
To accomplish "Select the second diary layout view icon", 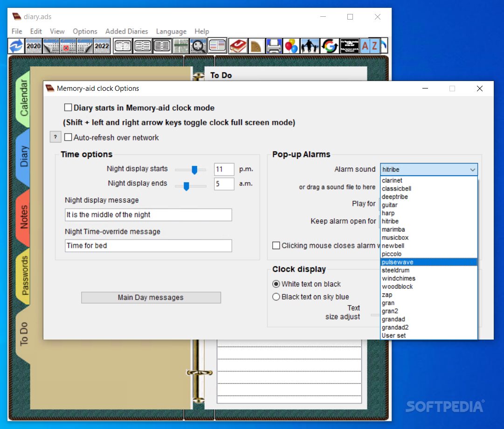I will (142, 46).
